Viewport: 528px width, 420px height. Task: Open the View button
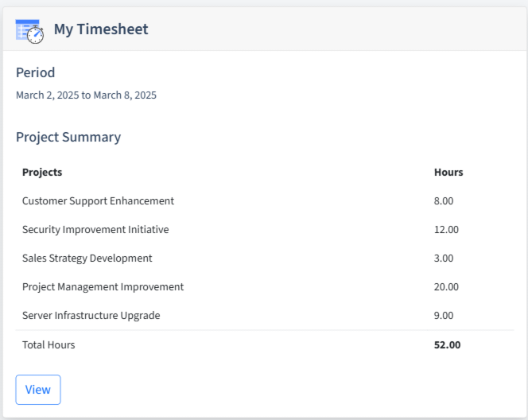point(38,390)
